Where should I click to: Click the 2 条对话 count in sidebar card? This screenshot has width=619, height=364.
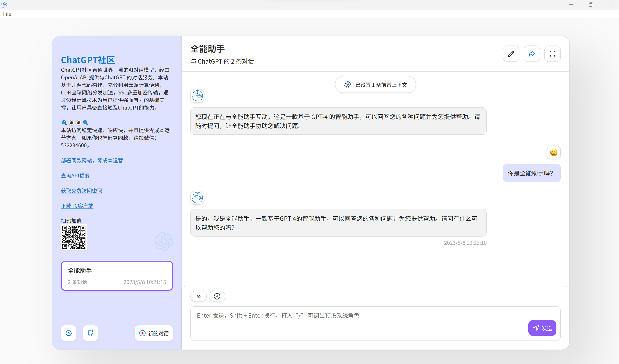78,282
